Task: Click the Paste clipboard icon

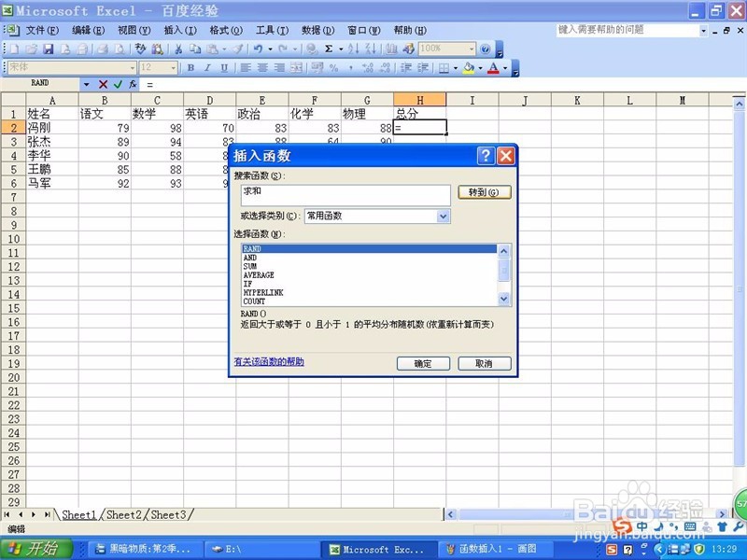Action: (213, 49)
